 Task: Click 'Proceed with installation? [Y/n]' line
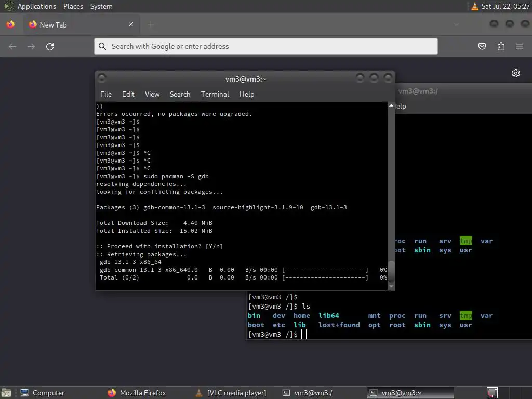[159, 246]
